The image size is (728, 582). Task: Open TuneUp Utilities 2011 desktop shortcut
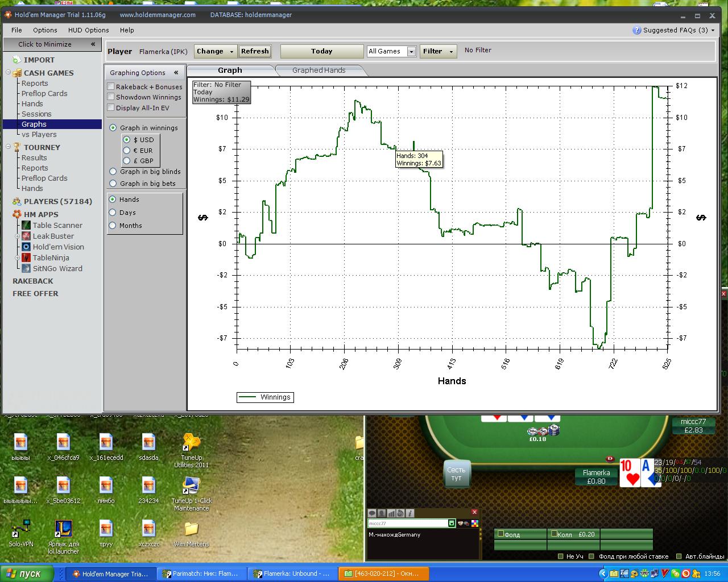191,451
